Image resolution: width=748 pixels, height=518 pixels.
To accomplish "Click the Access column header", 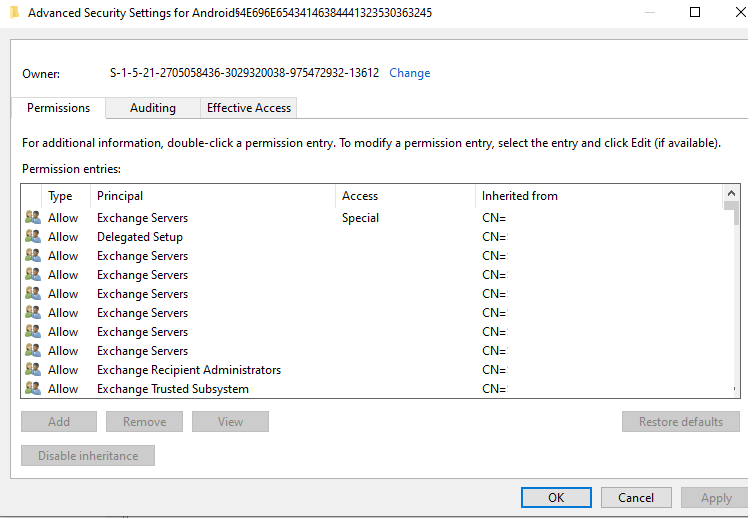I will pyautogui.click(x=405, y=196).
